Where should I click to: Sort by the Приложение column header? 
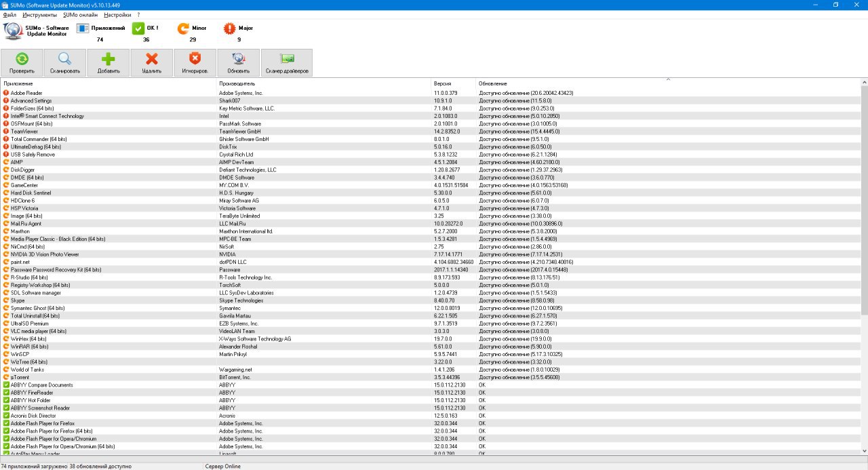click(108, 83)
